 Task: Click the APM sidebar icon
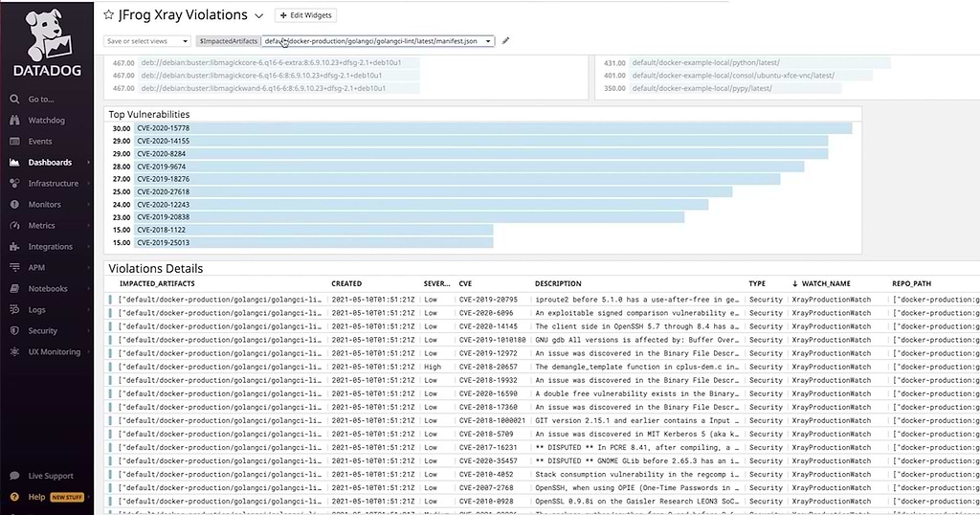tap(14, 267)
